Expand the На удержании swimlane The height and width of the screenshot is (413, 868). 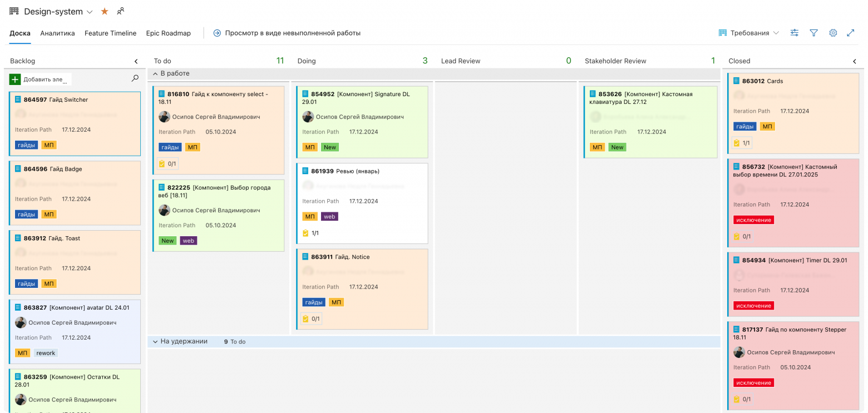coord(155,341)
